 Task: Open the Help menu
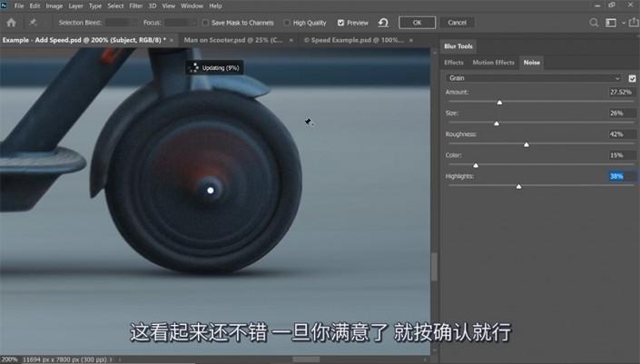(x=215, y=5)
